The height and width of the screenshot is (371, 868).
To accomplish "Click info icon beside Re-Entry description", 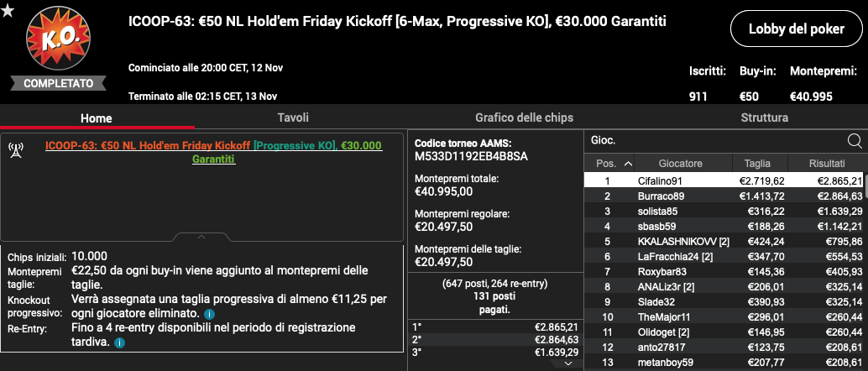I will [x=119, y=342].
